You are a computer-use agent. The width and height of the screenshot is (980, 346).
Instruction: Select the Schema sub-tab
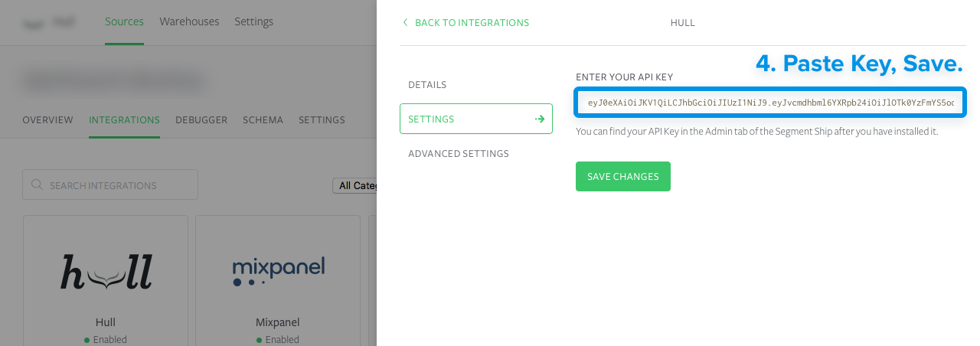coord(263,120)
